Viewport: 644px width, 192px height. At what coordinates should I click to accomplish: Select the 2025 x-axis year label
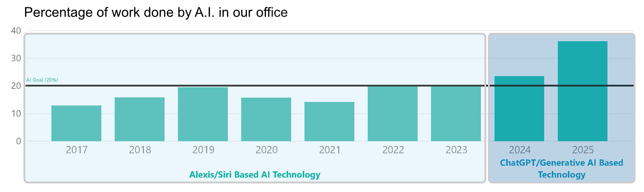point(583,150)
